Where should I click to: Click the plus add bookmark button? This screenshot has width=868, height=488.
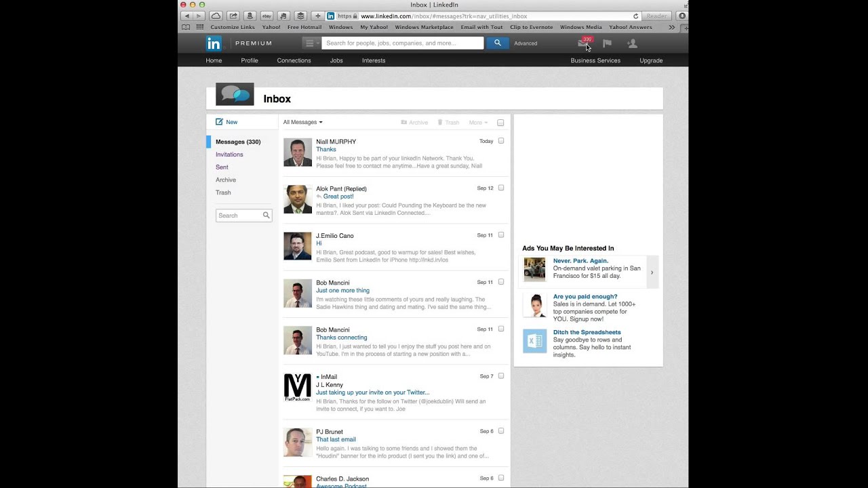pos(317,16)
